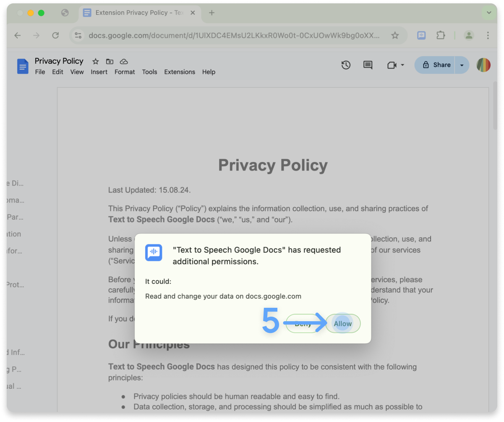The height and width of the screenshot is (422, 504).
Task: Show all comments icon
Action: click(x=368, y=65)
